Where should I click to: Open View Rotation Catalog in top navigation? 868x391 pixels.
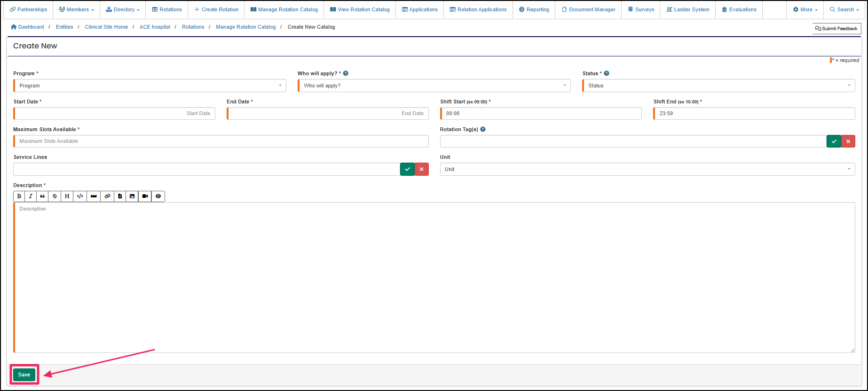(360, 9)
